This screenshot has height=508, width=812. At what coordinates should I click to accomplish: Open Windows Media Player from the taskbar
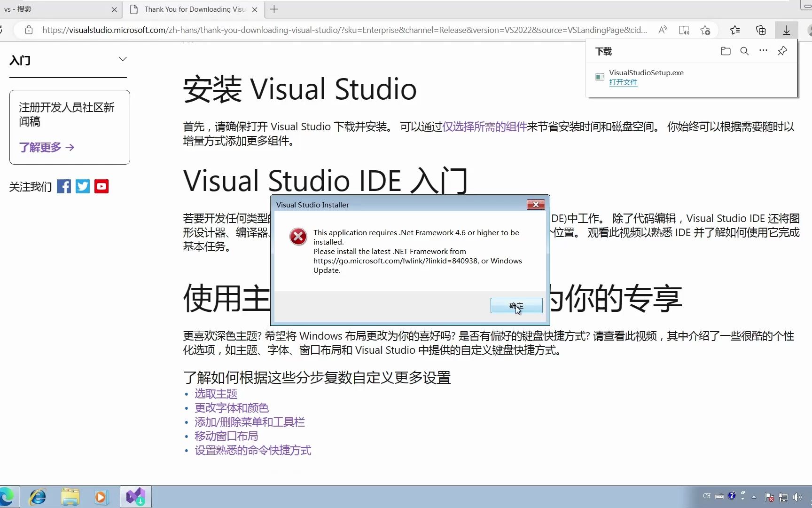click(x=101, y=497)
